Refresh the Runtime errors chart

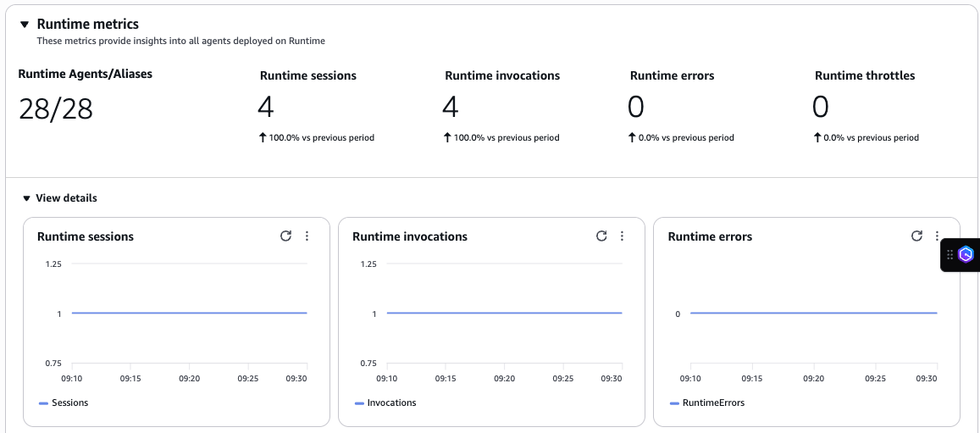pyautogui.click(x=916, y=236)
